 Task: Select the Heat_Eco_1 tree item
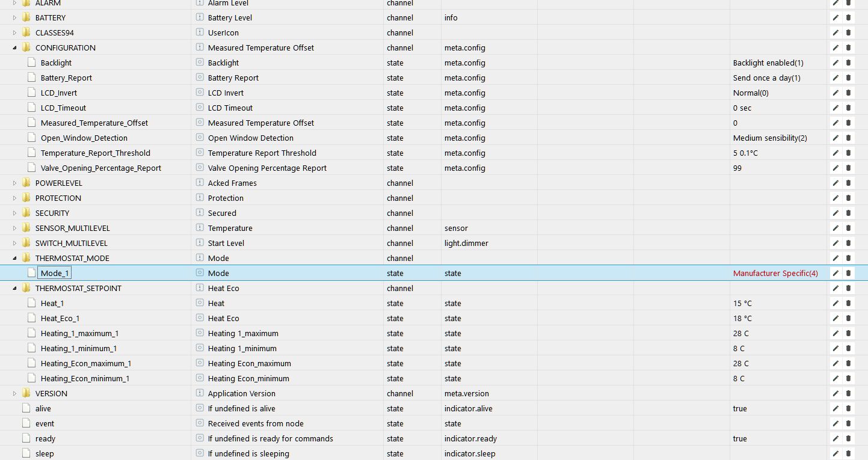tap(60, 318)
